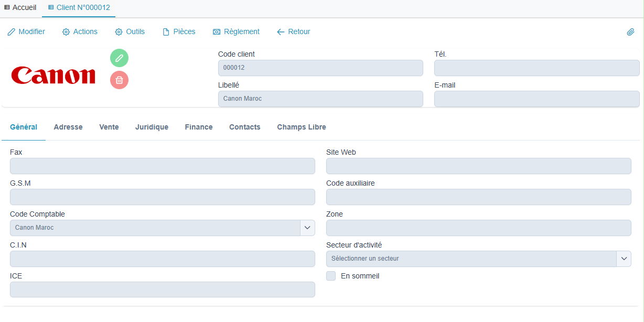This screenshot has height=322, width=644.
Task: Enable the En sommeil checkbox
Action: point(331,275)
